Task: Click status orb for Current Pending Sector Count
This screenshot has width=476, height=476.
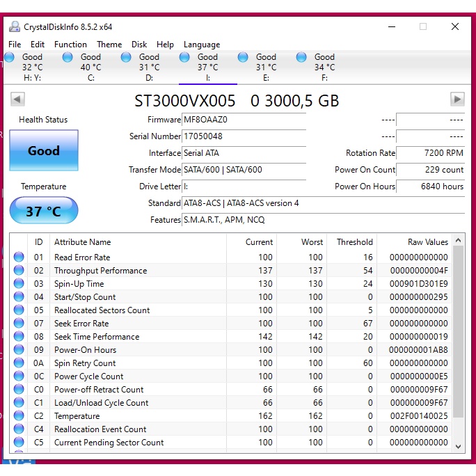Action: 19,442
